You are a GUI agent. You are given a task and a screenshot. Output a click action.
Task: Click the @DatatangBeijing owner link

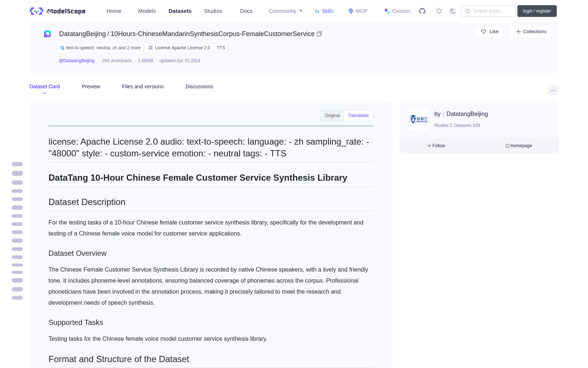76,61
